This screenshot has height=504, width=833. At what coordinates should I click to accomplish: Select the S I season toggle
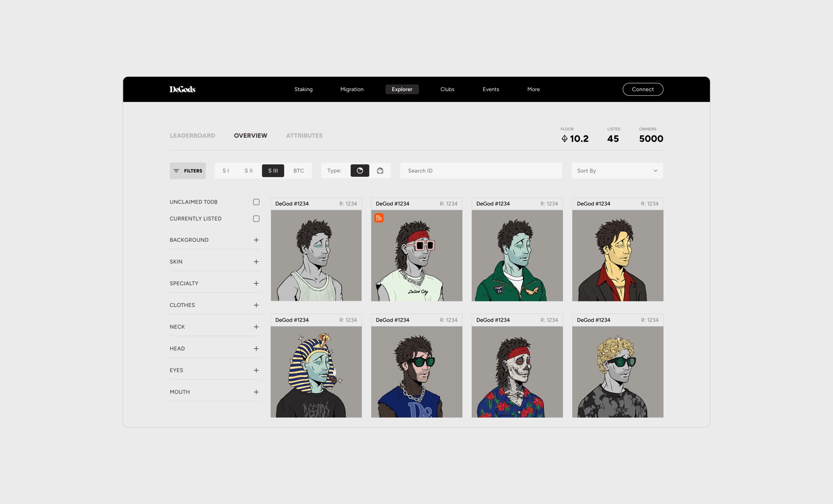click(x=226, y=171)
